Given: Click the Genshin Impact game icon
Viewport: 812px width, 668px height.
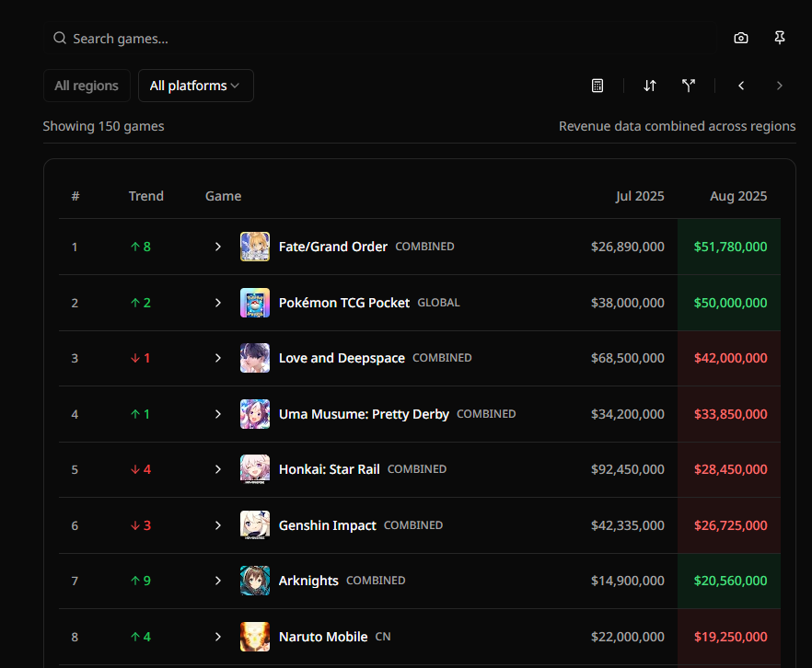Looking at the screenshot, I should click(255, 525).
